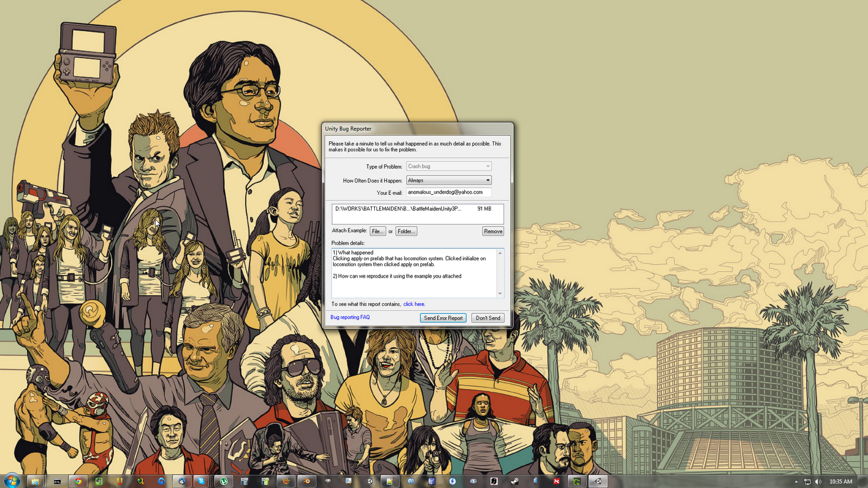Image resolution: width=868 pixels, height=488 pixels.
Task: Open Steam from the taskbar
Action: point(514,481)
